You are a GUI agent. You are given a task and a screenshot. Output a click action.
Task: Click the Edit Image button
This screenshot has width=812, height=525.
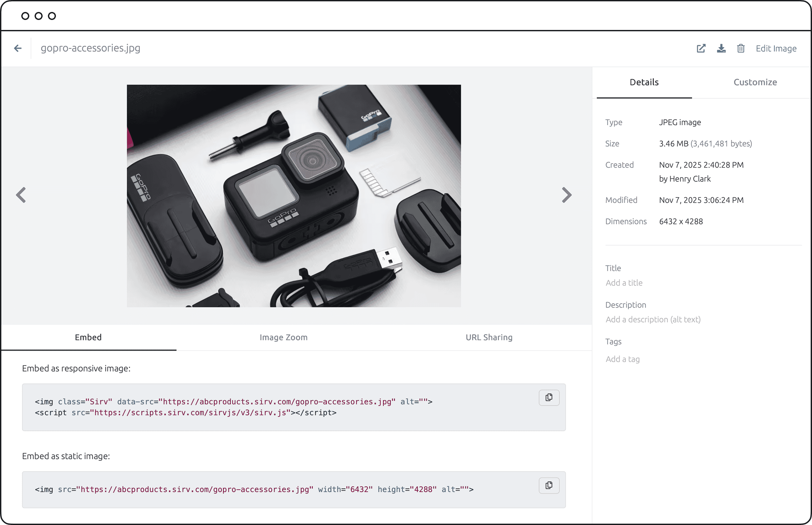(776, 49)
